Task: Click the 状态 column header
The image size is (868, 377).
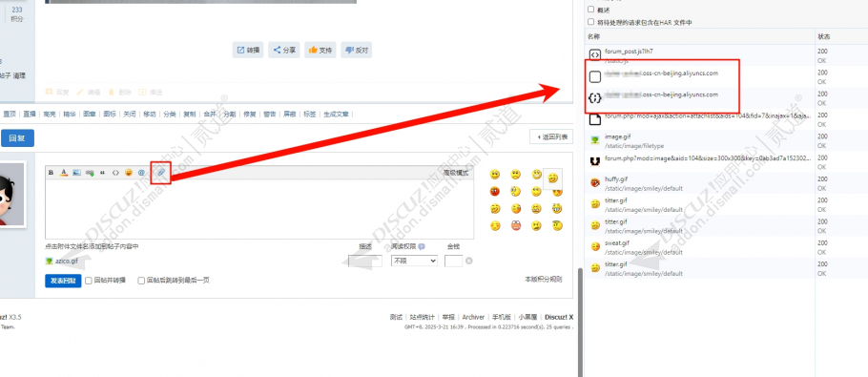Action: click(824, 36)
